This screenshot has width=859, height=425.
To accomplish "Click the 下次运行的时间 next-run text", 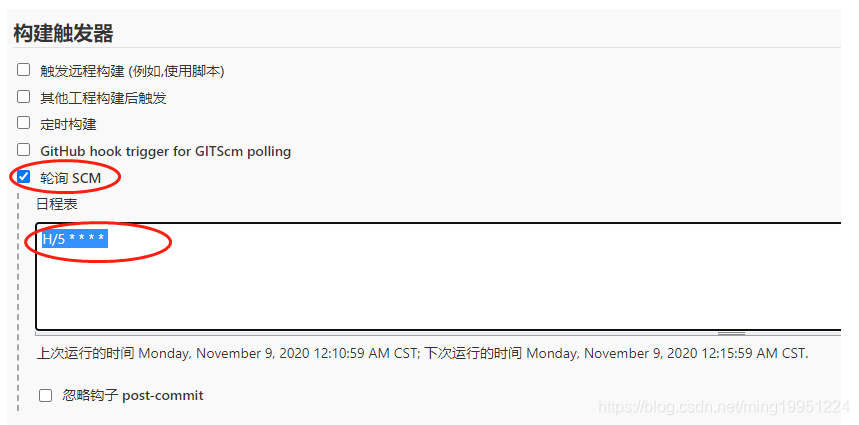I will click(x=616, y=353).
